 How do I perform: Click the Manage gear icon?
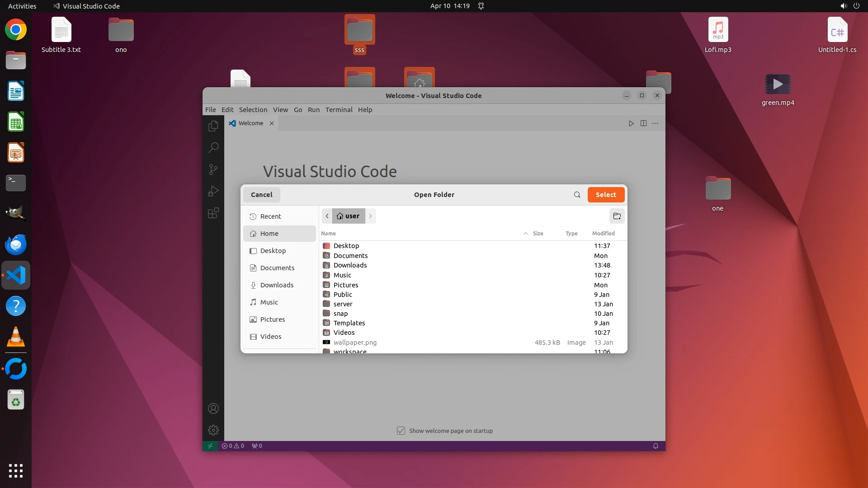pos(213,430)
